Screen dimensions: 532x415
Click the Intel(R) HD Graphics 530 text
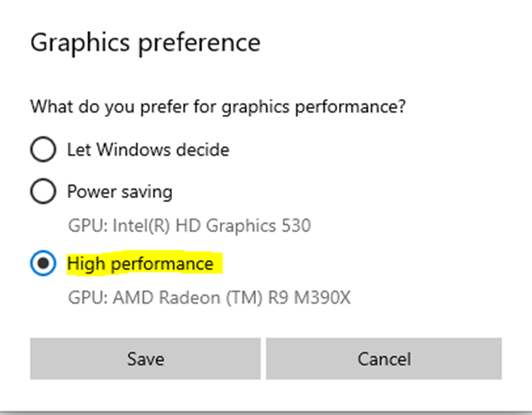(x=208, y=226)
